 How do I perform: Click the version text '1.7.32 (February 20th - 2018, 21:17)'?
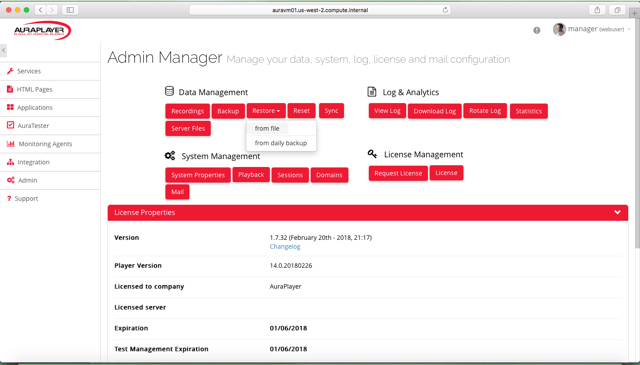[321, 237]
